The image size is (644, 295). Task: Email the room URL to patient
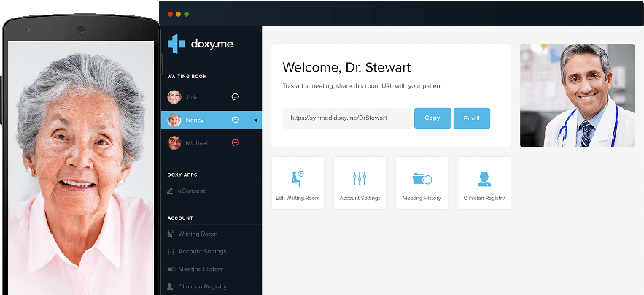click(x=471, y=118)
